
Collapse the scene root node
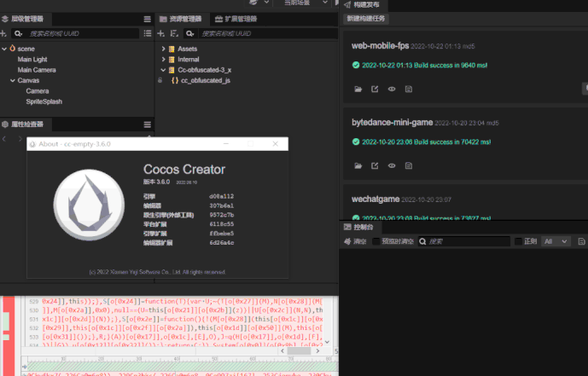pos(4,49)
